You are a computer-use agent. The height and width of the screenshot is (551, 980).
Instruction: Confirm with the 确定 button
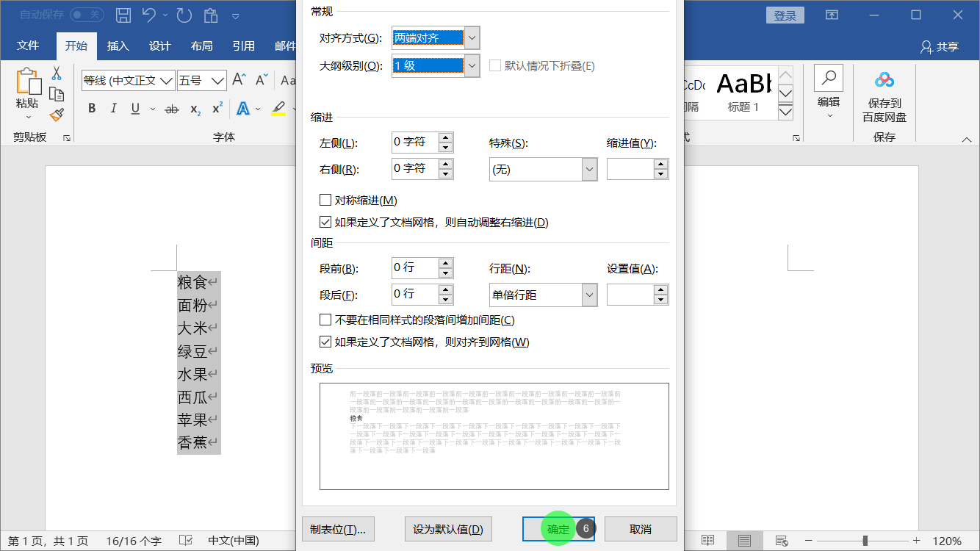pyautogui.click(x=558, y=529)
